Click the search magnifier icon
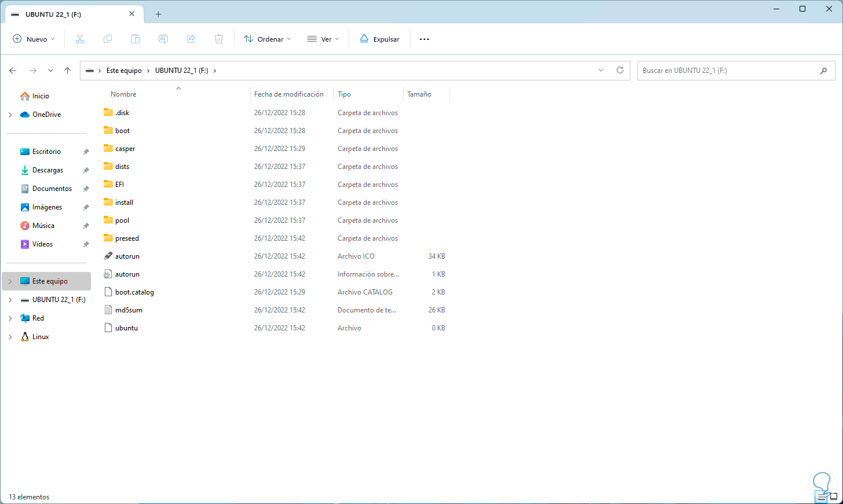Image resolution: width=843 pixels, height=504 pixels. (823, 71)
